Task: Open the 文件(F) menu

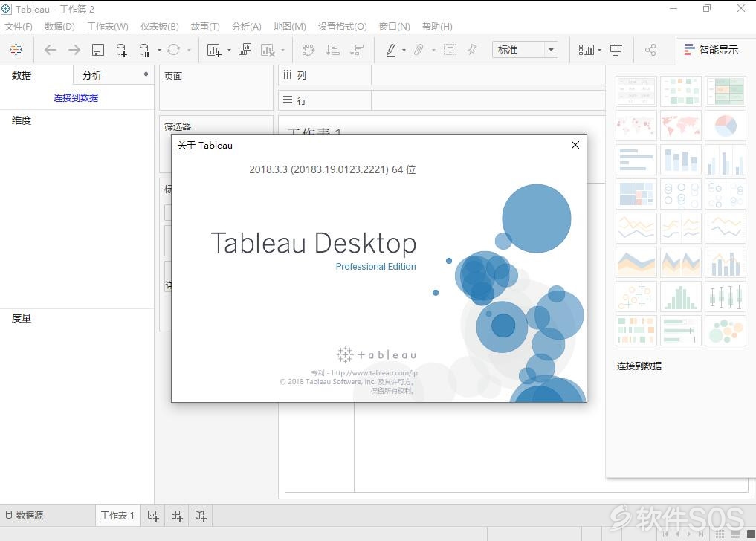Action: [x=19, y=27]
